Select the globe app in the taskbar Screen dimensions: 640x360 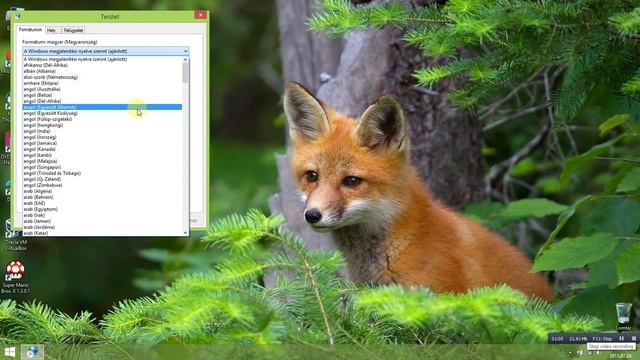[x=32, y=352]
